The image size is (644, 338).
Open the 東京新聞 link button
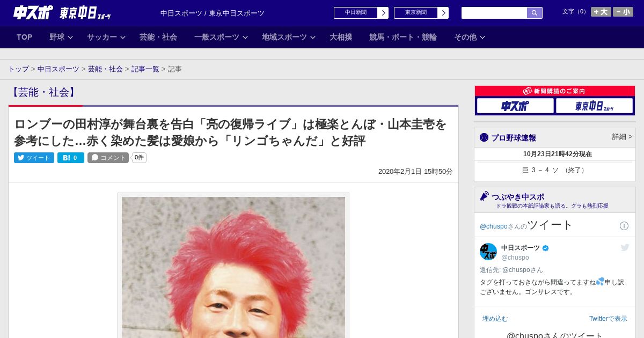416,13
